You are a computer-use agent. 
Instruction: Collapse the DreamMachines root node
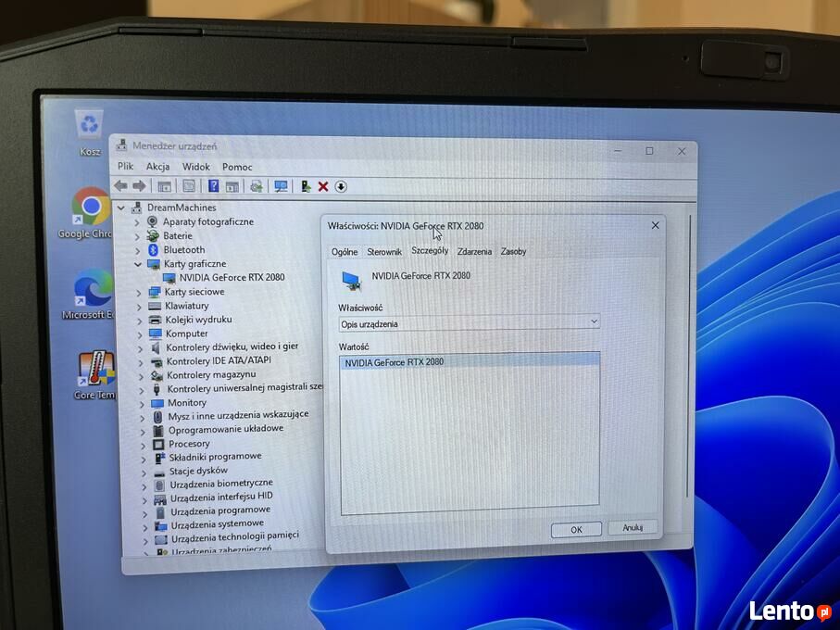tap(121, 208)
